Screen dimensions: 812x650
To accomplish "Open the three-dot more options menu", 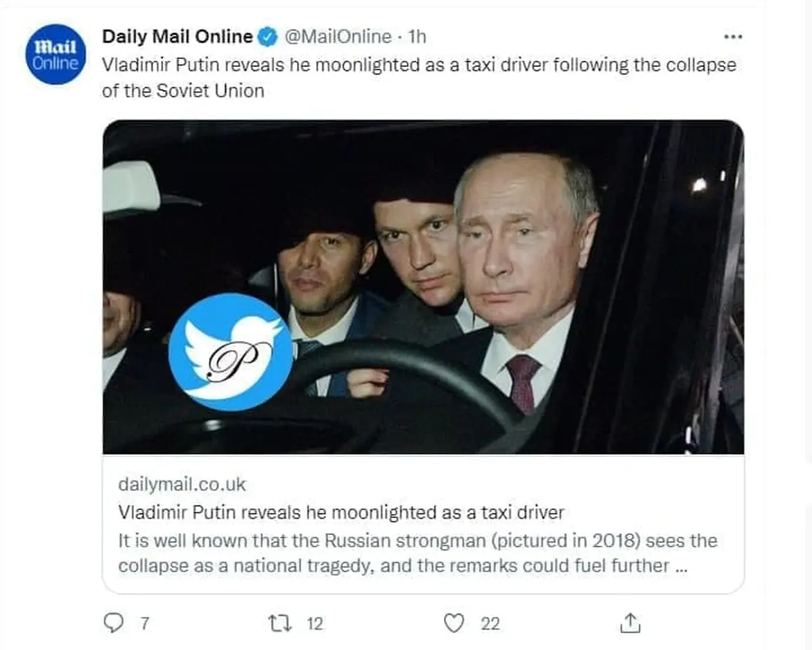I will point(733,37).
